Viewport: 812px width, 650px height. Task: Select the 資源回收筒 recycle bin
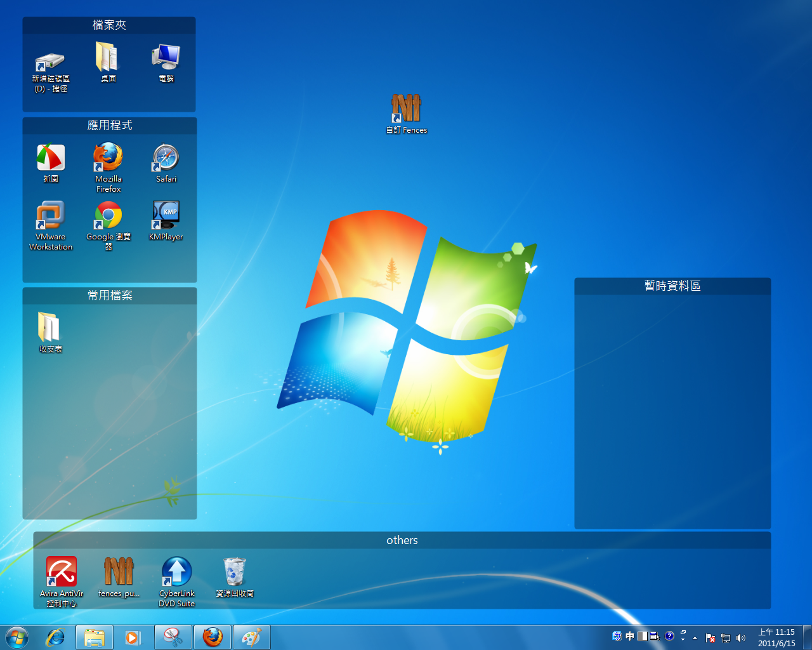click(235, 577)
